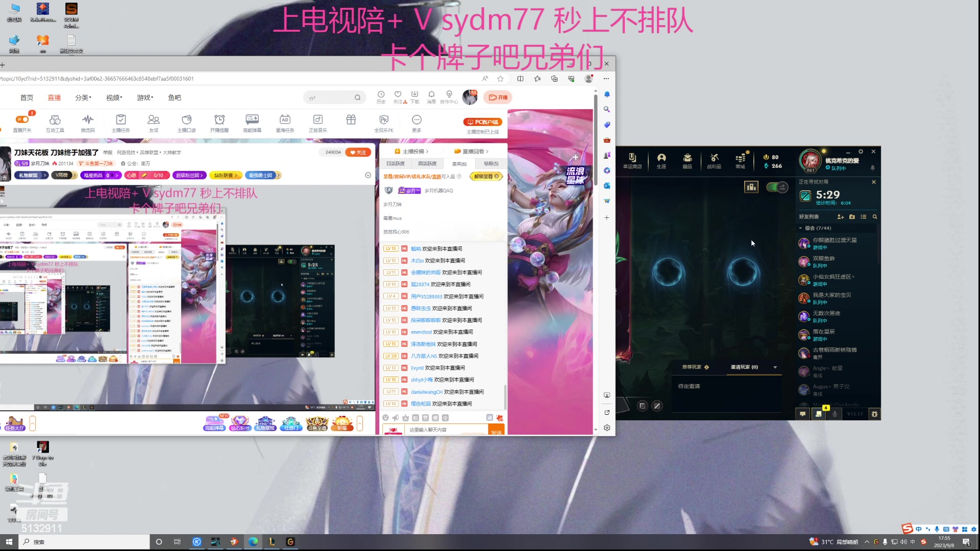Screen dimensions: 980x551
Task: Open the 全民乐PK tool in Douyu toolbar
Action: [383, 122]
